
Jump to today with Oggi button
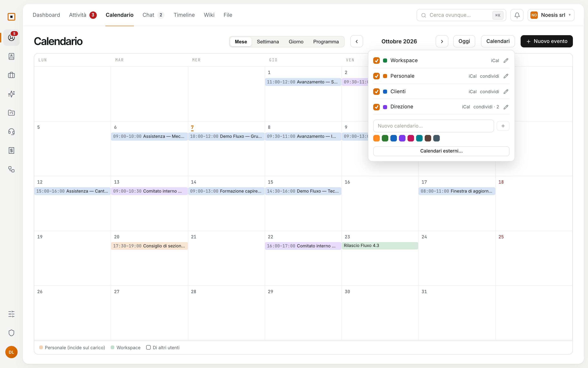coord(464,41)
